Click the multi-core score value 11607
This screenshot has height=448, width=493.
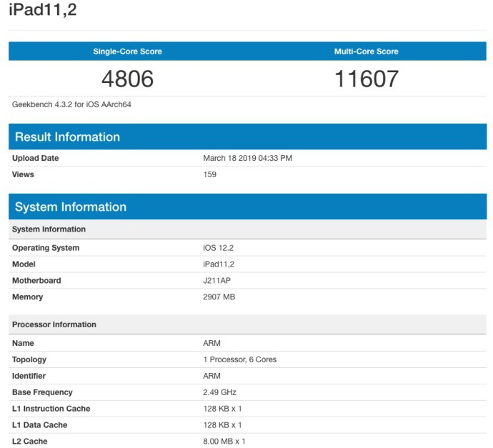[x=367, y=79]
